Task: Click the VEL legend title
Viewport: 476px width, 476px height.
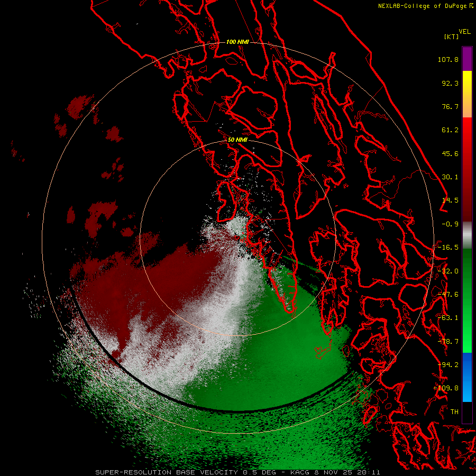Action: [464, 32]
